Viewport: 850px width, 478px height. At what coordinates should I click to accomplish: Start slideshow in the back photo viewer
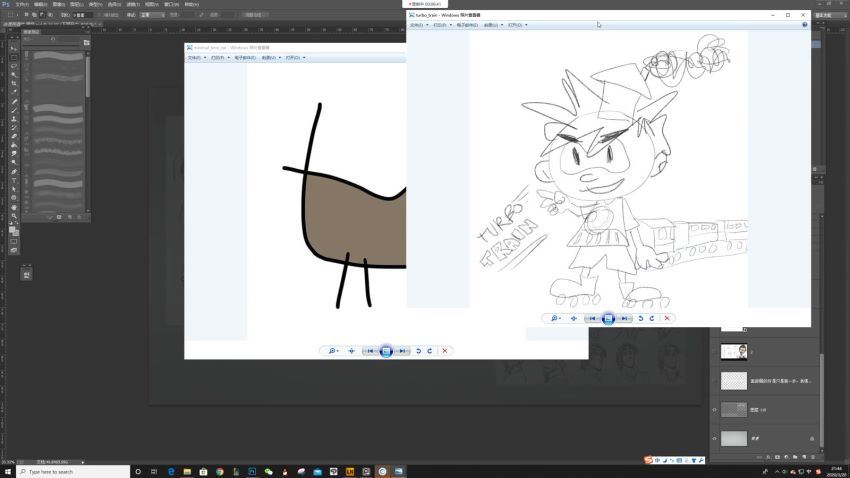(386, 351)
